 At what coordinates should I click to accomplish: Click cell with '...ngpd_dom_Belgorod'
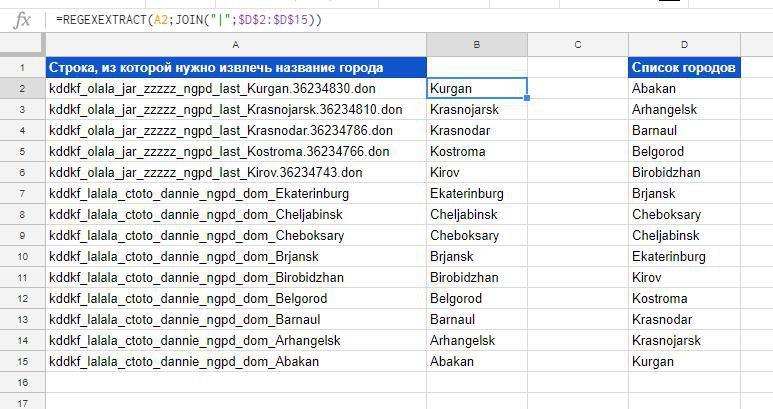click(236, 299)
